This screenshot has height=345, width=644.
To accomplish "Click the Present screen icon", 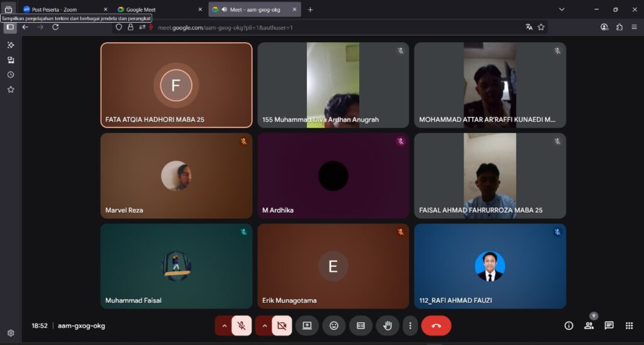I will click(x=307, y=325).
